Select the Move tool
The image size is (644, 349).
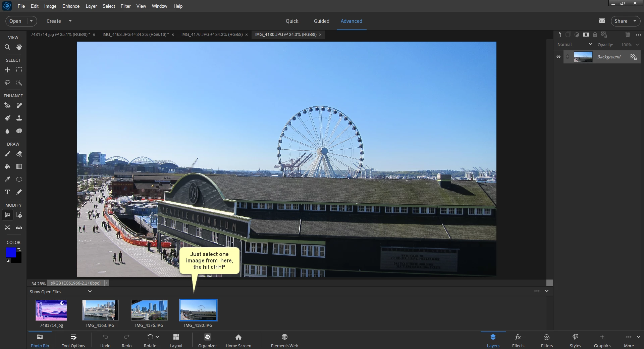7,70
